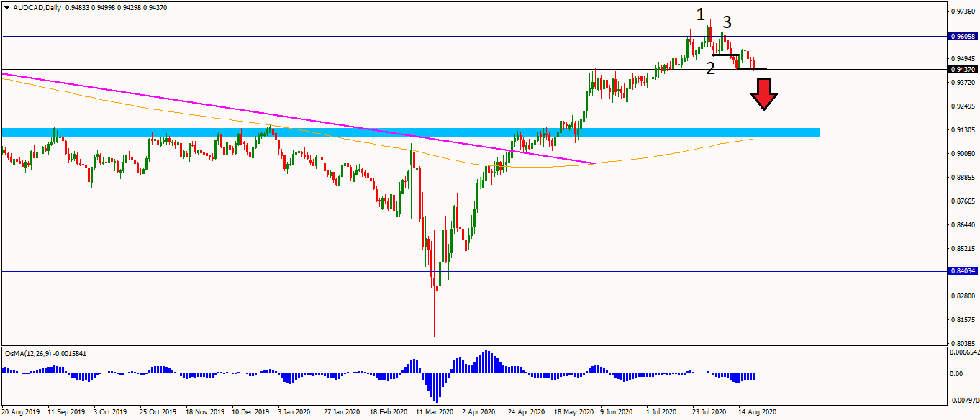980x420 pixels.
Task: Click the 0.0066542 OsMA scale value
Action: pos(965,352)
